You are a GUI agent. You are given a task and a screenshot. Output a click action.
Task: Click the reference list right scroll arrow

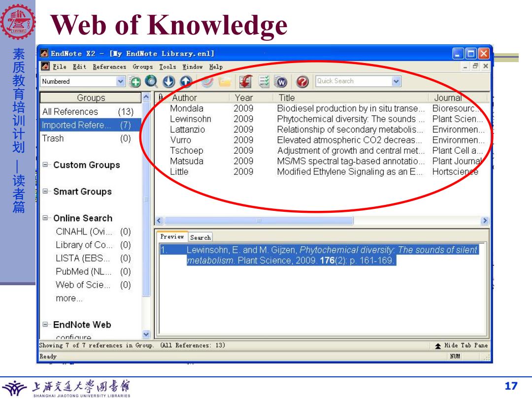click(x=485, y=221)
